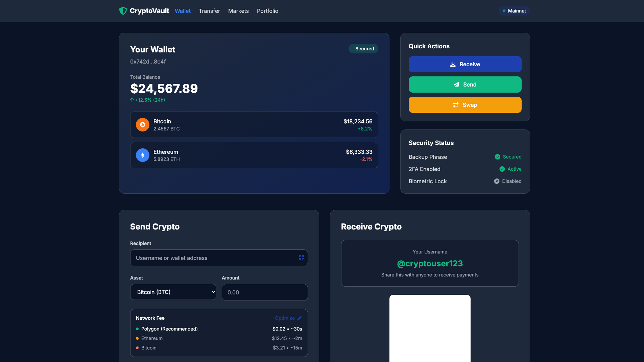This screenshot has height=362, width=644.
Task: Click the download icon on the Receive button
Action: pyautogui.click(x=453, y=64)
